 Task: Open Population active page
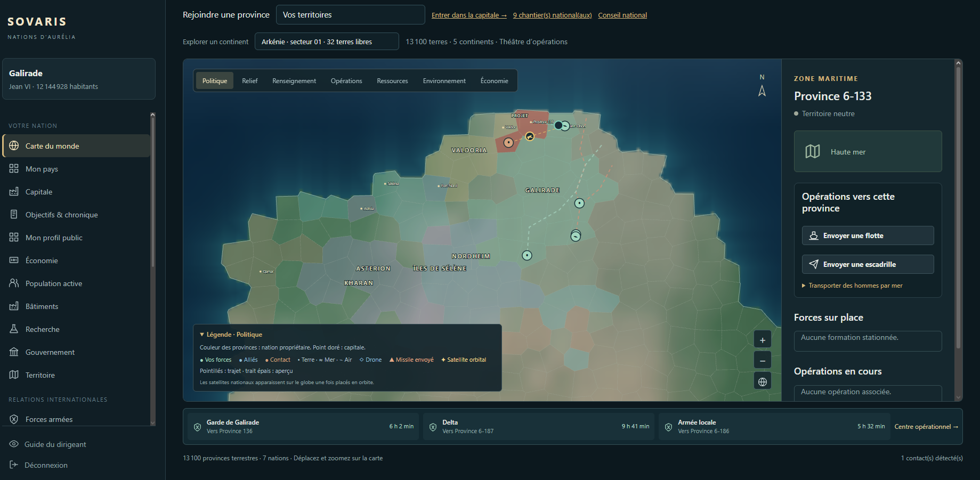pyautogui.click(x=76, y=283)
